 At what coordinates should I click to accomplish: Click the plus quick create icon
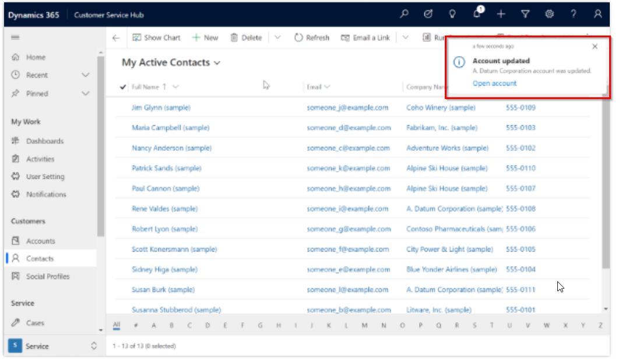tap(501, 15)
